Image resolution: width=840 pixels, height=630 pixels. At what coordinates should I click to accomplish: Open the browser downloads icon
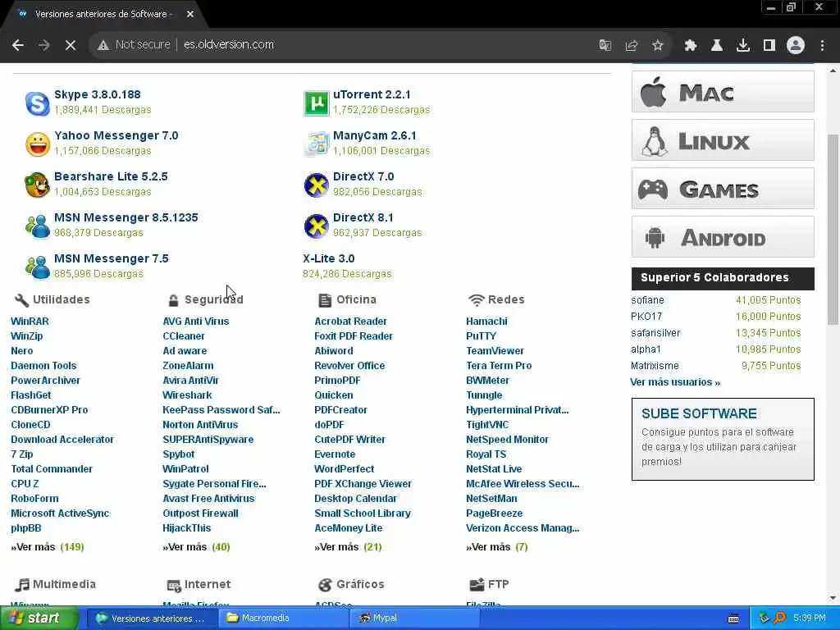click(x=742, y=45)
